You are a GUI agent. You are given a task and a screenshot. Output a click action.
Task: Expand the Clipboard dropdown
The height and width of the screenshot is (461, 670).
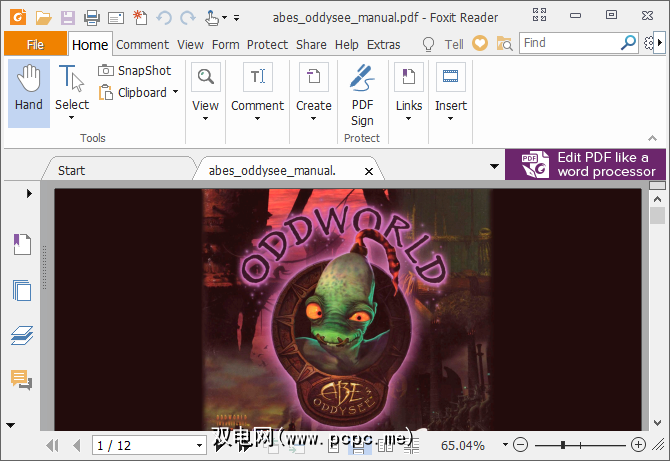click(175, 91)
